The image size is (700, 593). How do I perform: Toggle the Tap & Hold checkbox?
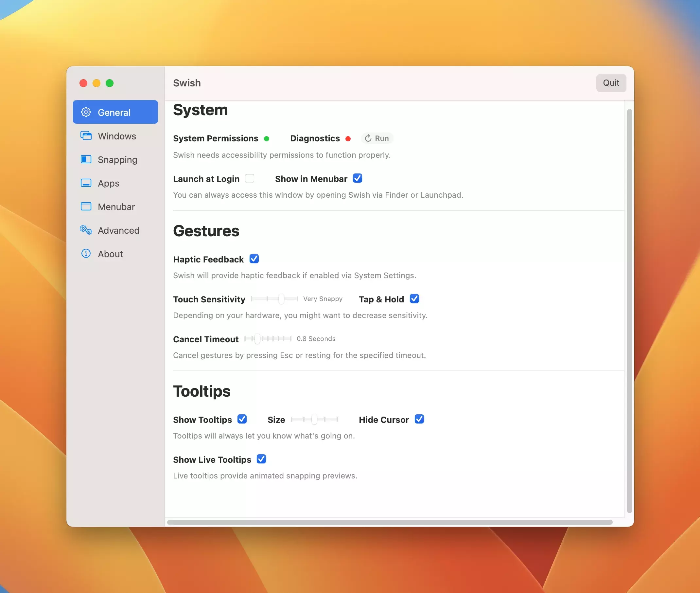[x=414, y=299]
